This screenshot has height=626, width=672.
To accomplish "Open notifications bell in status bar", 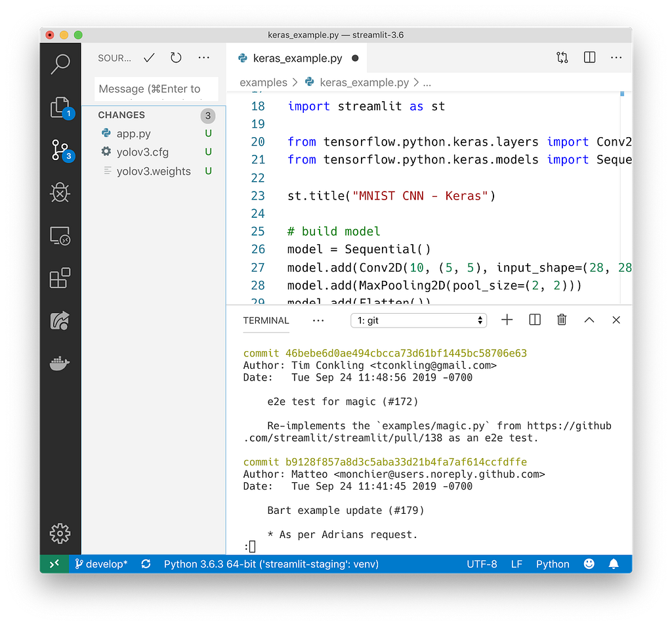I will pos(614,564).
